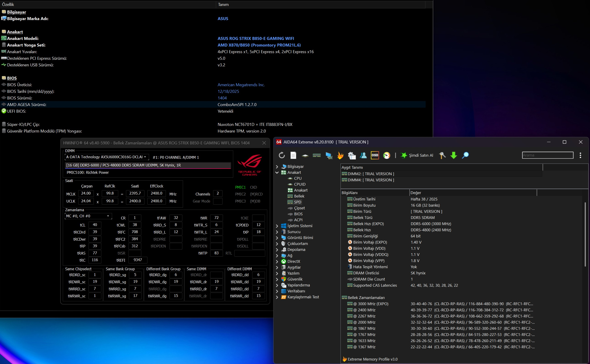Select the Veritabanı tree item
The width and height of the screenshot is (590, 364).
296,291
